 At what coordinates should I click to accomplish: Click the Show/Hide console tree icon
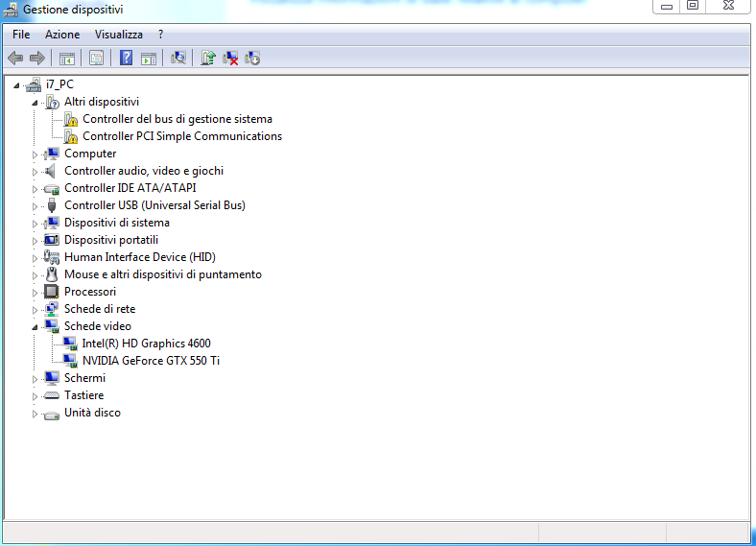click(67, 58)
